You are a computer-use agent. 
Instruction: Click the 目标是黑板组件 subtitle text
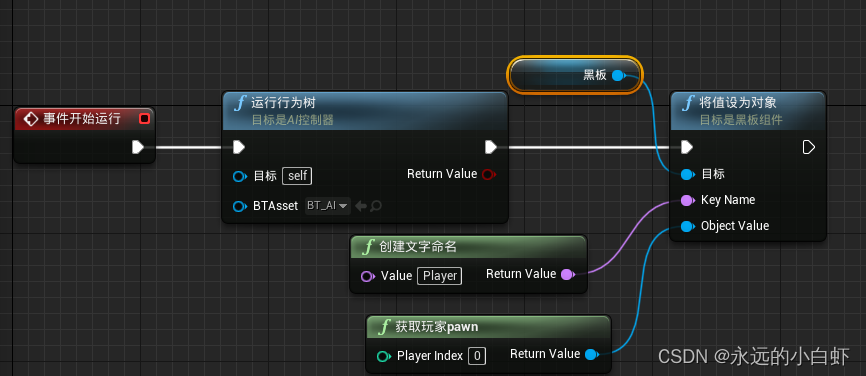pyautogui.click(x=741, y=120)
